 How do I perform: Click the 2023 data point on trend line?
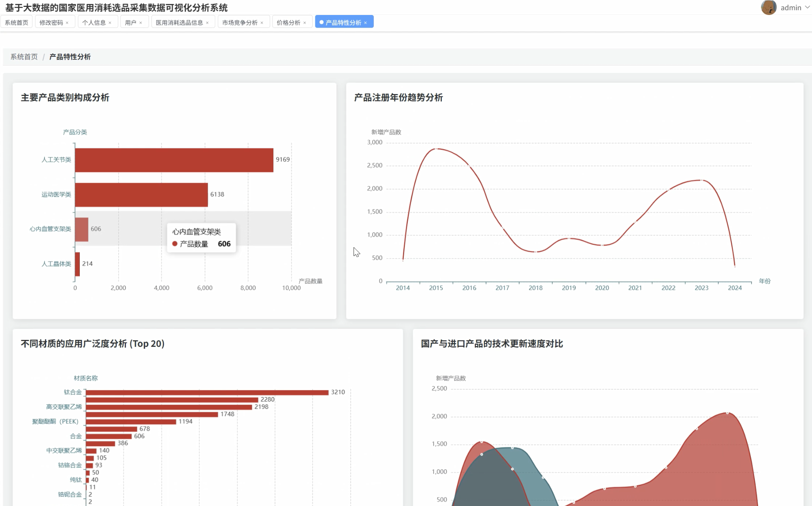click(701, 180)
